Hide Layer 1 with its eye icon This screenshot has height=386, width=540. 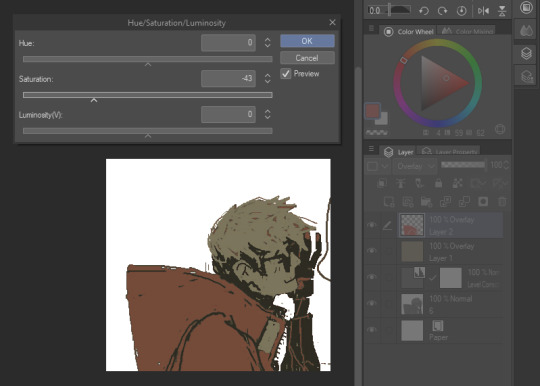(x=372, y=251)
